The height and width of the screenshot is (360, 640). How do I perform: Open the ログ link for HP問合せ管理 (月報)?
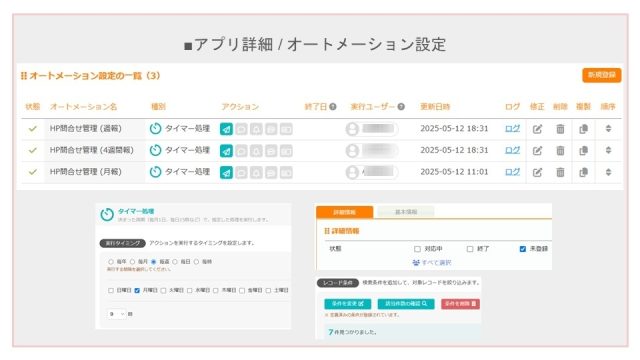click(x=512, y=172)
